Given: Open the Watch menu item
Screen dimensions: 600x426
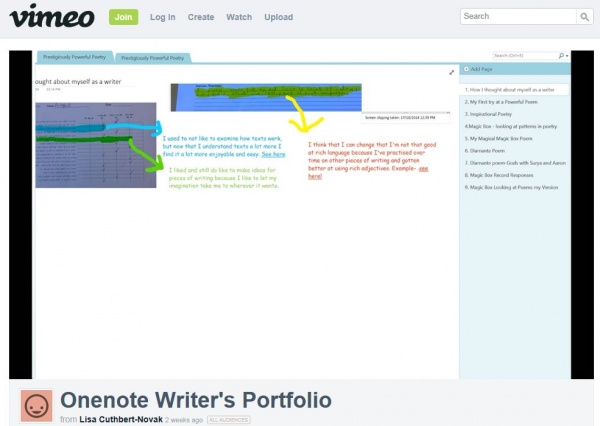Looking at the screenshot, I should click(239, 17).
